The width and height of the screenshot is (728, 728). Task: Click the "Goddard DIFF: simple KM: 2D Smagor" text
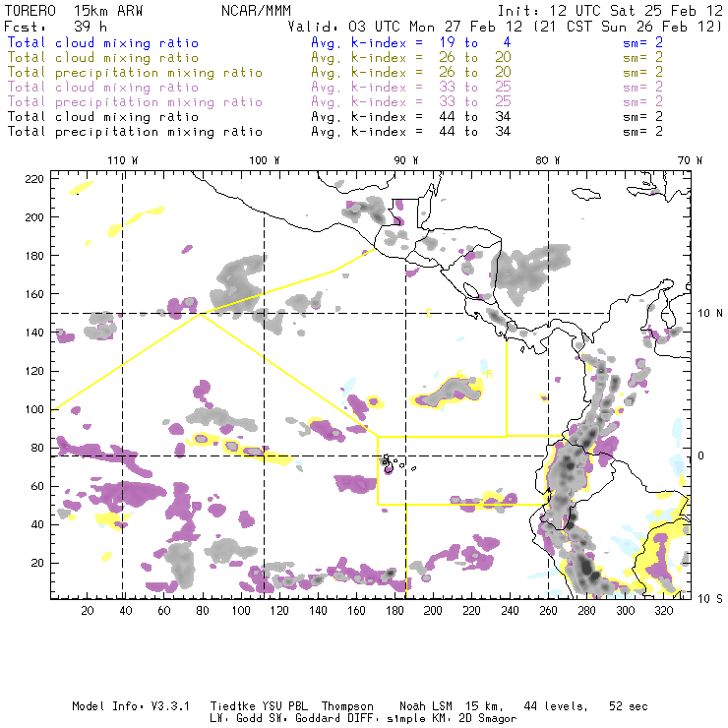405,719
